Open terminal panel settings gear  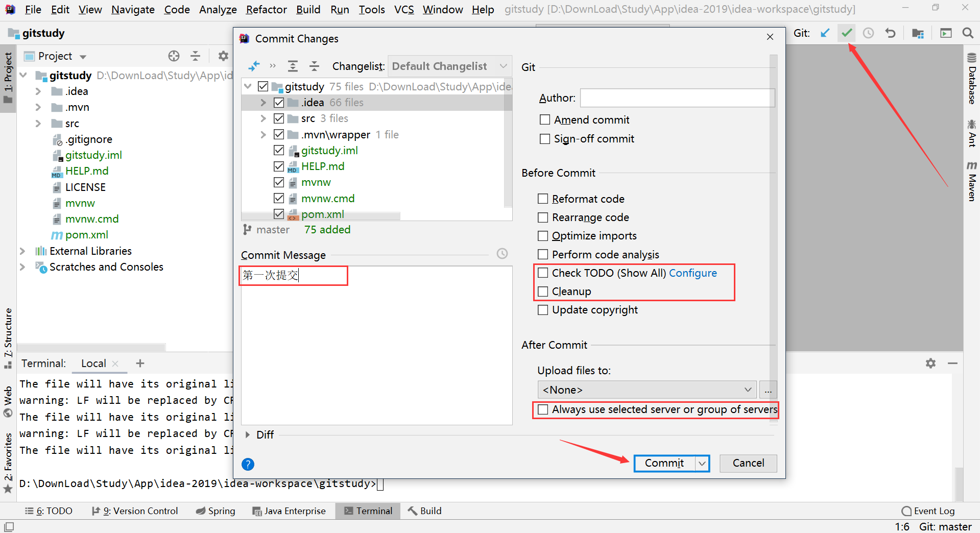point(931,363)
